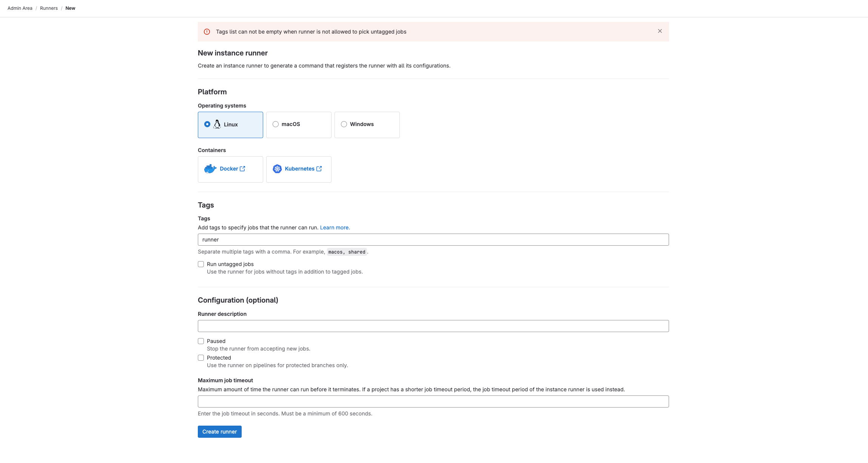The width and height of the screenshot is (868, 463).
Task: Open the Runners breadcrumb link
Action: [49, 8]
